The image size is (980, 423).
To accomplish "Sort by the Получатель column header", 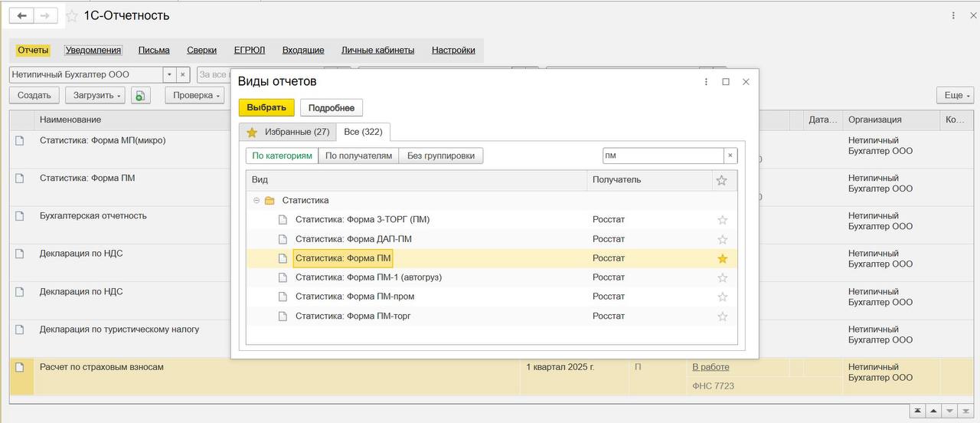I will tap(648, 180).
